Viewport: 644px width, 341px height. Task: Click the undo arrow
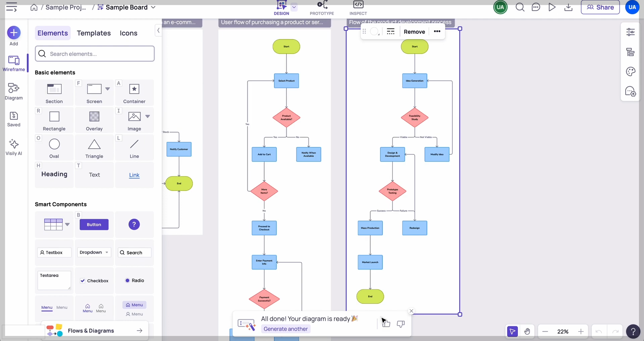coord(599,332)
